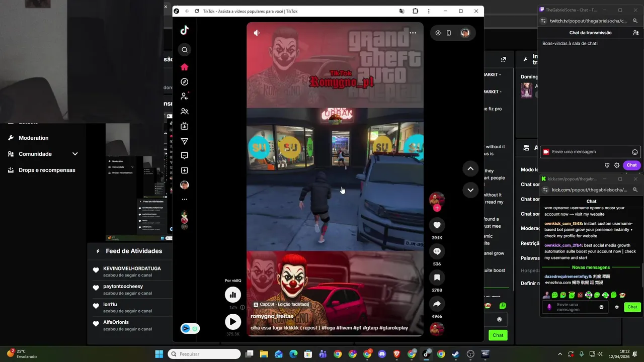Click the #gtaroleplay hashtag
The height and width of the screenshot is (362, 644).
(x=393, y=328)
